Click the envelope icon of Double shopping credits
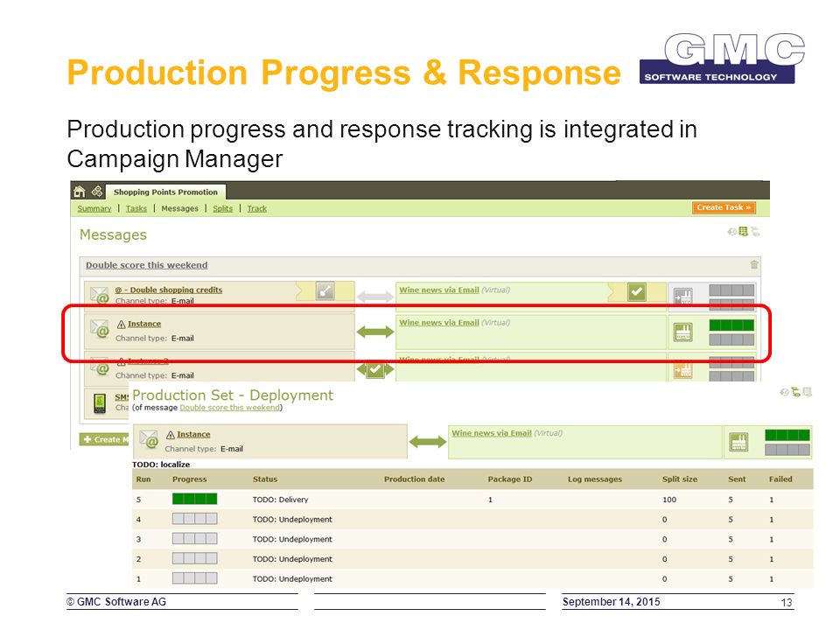 coord(100,295)
